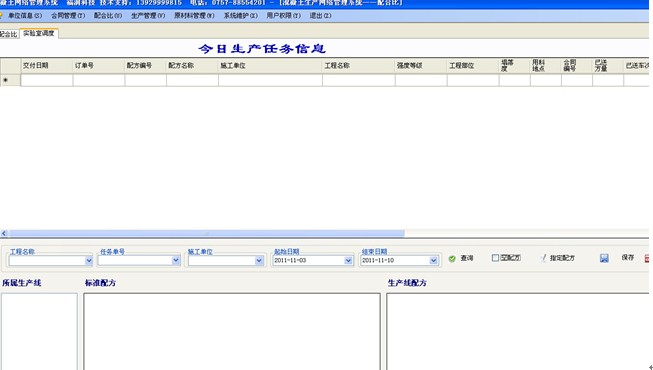
Task: Click the 指定配方 pencil icon
Action: click(x=543, y=258)
